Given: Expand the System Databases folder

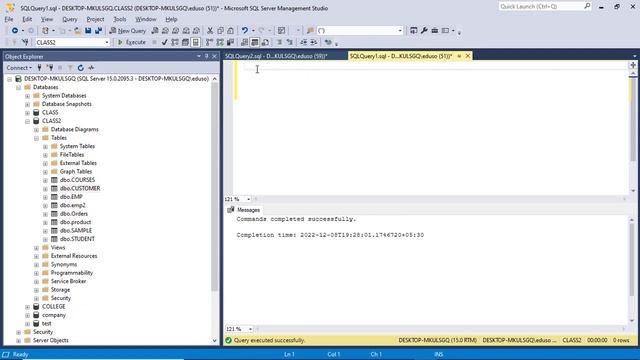Looking at the screenshot, I should point(27,96).
